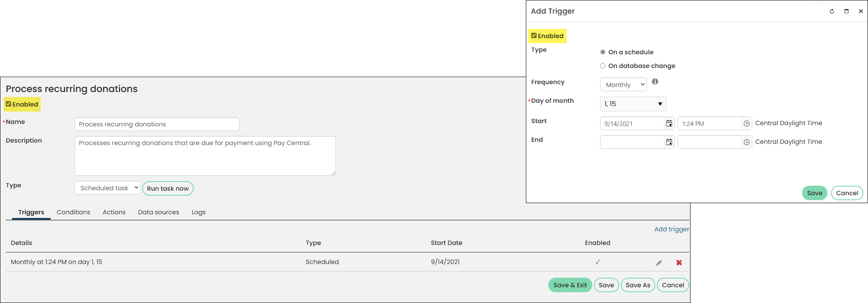Edit the monthly trigger with pencil icon
The height and width of the screenshot is (303, 868).
tap(659, 263)
